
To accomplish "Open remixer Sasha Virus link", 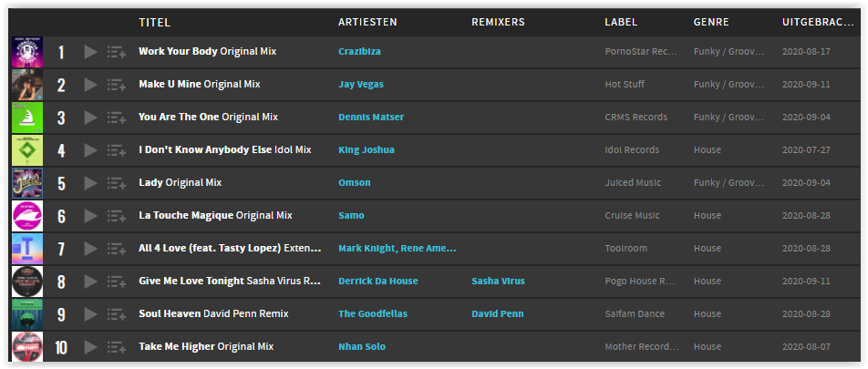I will click(498, 281).
